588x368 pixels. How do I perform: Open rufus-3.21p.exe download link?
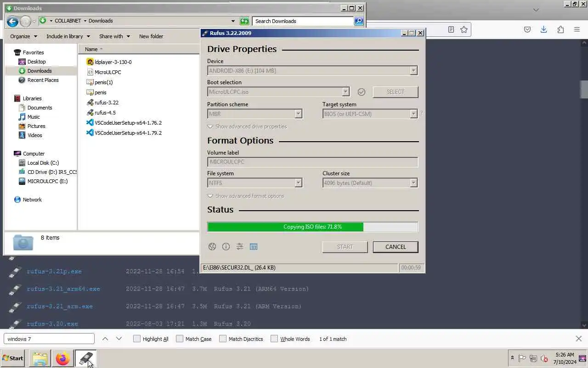54,271
